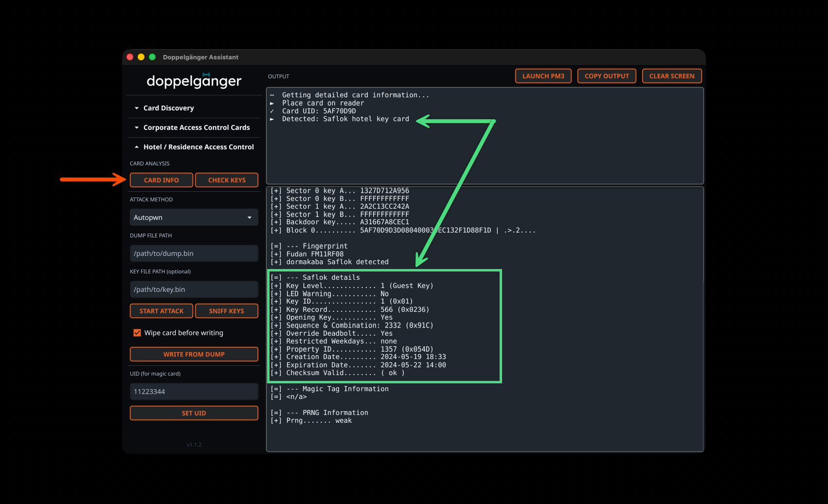Screen dimensions: 828x504
Task: Collapse the Hotel / Residence Access Control section
Action: [194, 147]
